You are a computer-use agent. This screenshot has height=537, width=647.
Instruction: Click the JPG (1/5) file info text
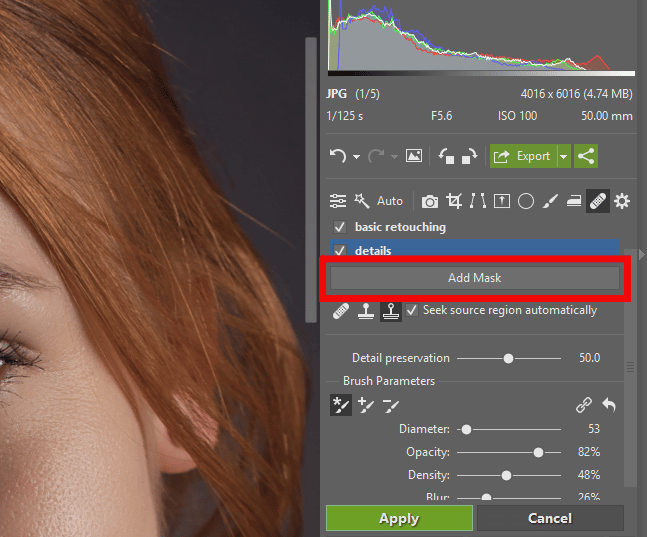(353, 94)
